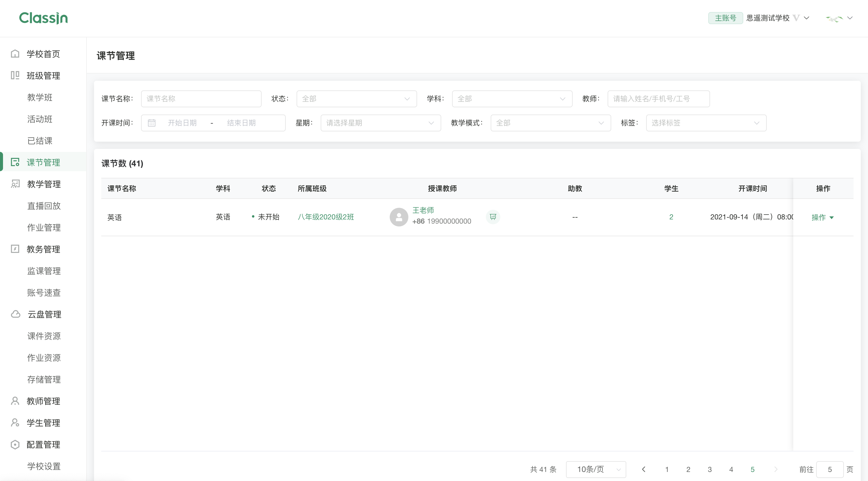Open the 操作 dropdown for 英语 lesson

click(x=822, y=217)
